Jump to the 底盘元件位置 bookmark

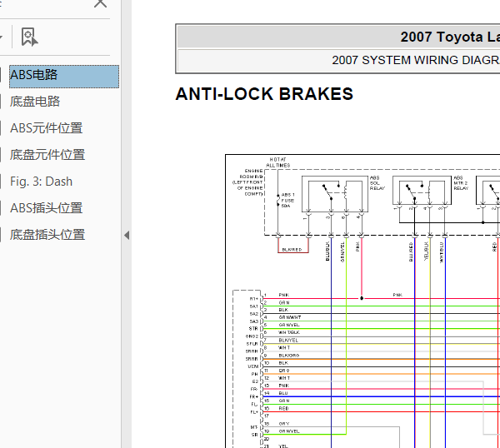[47, 155]
